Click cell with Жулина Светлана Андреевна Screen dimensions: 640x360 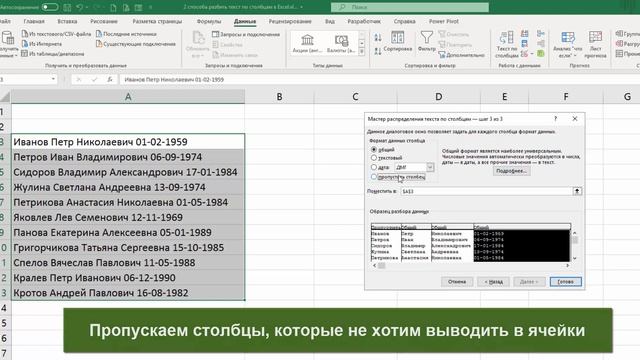(x=128, y=187)
